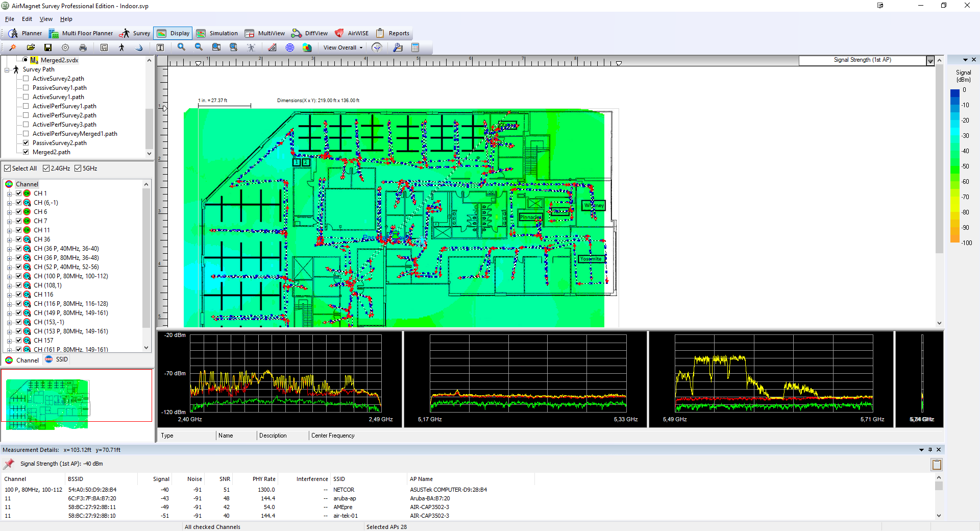Image resolution: width=980 pixels, height=531 pixels.
Task: Open the View menu
Action: (x=46, y=19)
